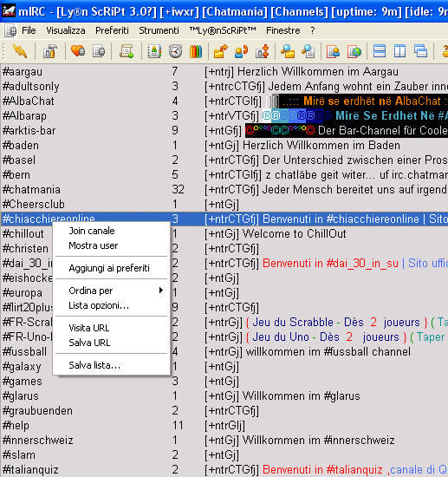Click the Connect lightning bolt icon
The width and height of the screenshot is (448, 477).
20,51
